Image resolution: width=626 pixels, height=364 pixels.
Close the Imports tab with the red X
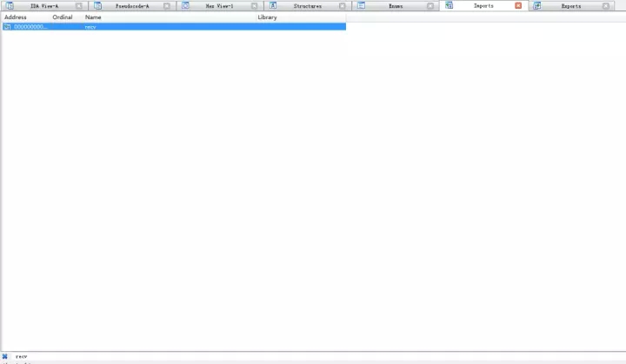(519, 6)
